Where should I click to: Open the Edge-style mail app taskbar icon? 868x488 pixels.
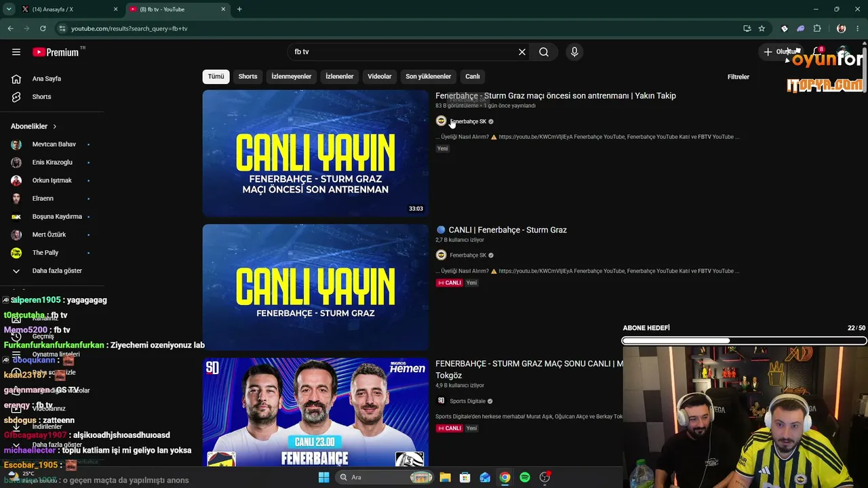click(x=485, y=477)
